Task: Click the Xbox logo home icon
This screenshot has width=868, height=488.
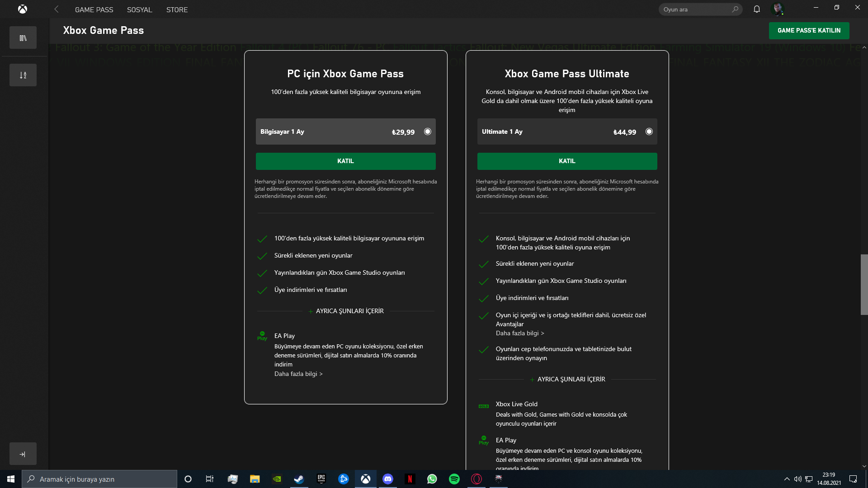Action: click(22, 9)
